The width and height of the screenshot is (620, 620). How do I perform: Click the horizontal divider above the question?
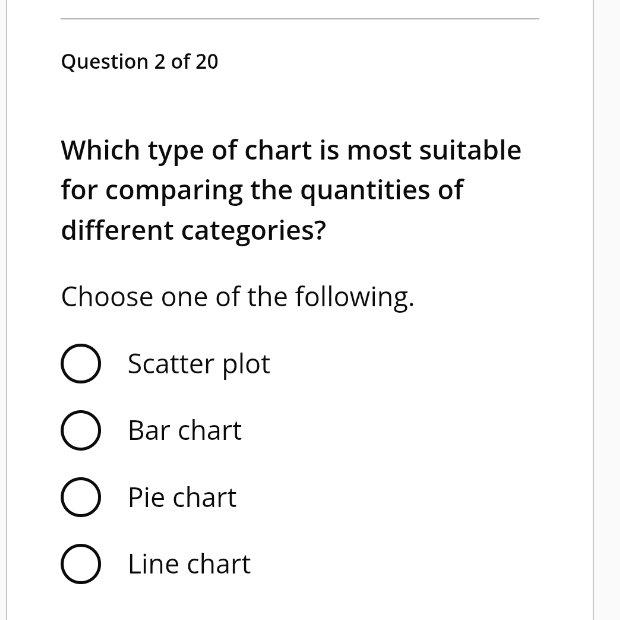(x=300, y=18)
